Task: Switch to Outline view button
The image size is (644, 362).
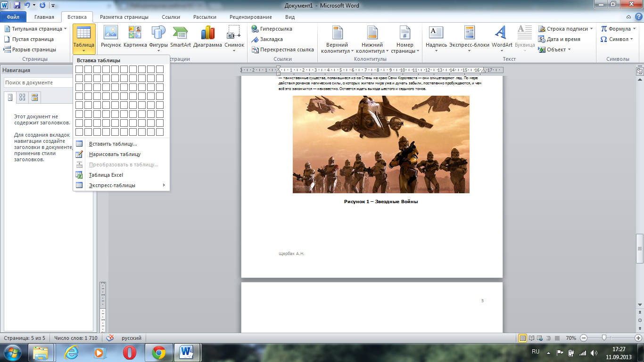Action: pyautogui.click(x=549, y=338)
